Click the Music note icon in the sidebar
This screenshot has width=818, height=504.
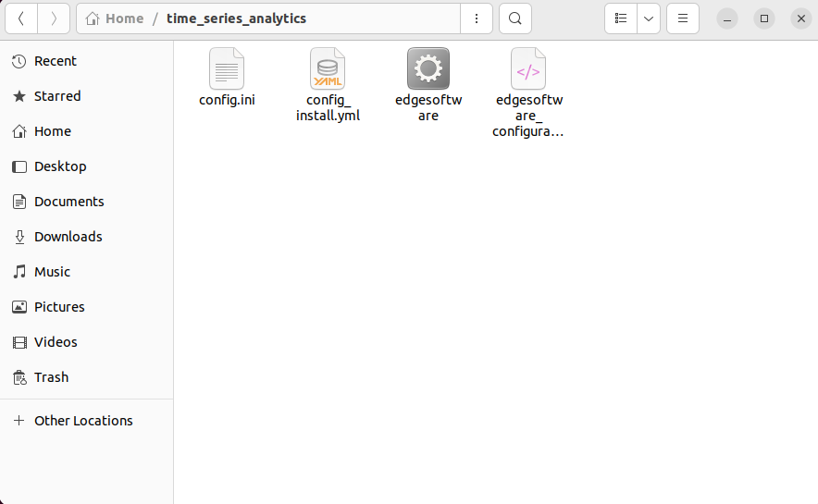coord(19,272)
